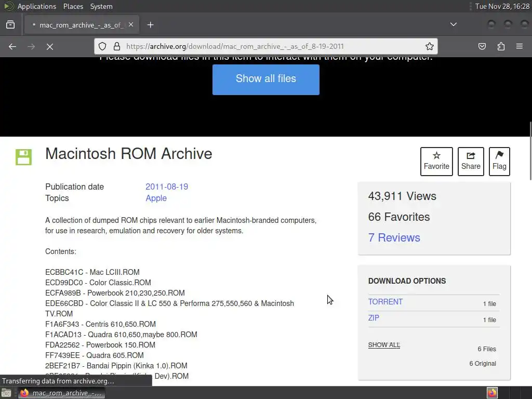Click SHOW ALL download options
Image resolution: width=532 pixels, height=399 pixels.
[384, 345]
